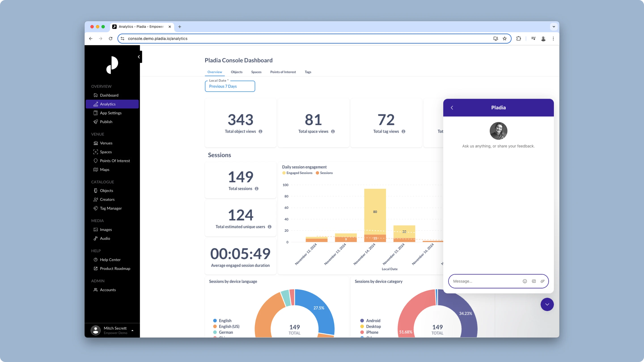This screenshot has height=362, width=644.
Task: Open the GIF picker in chat
Action: coord(534,281)
